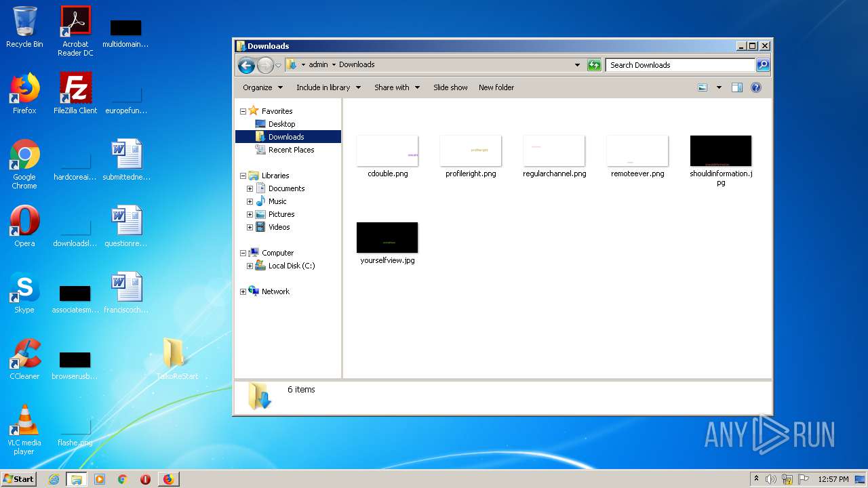Click Firefox icon in the taskbar
The image size is (868, 488).
pos(168,479)
